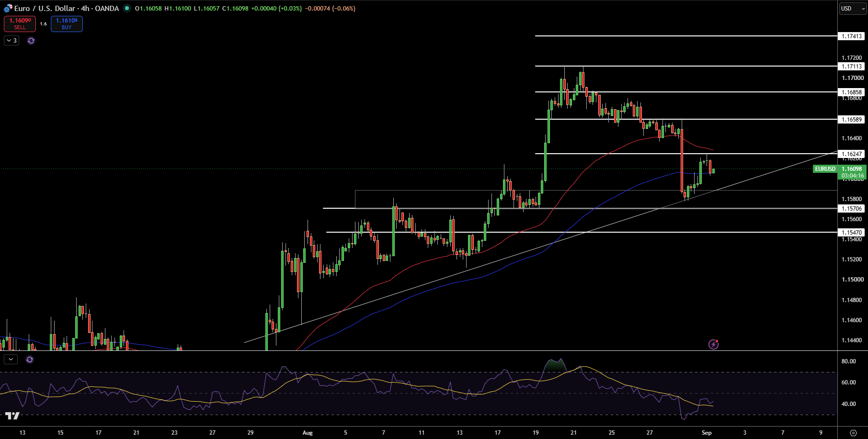Click the 1.17413 resistance level label
The image size is (868, 439).
[x=852, y=36]
